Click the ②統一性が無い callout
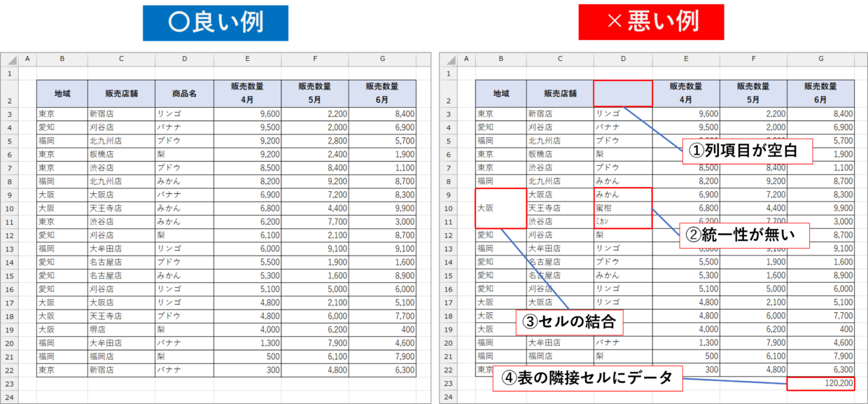The width and height of the screenshot is (868, 404). click(x=745, y=235)
